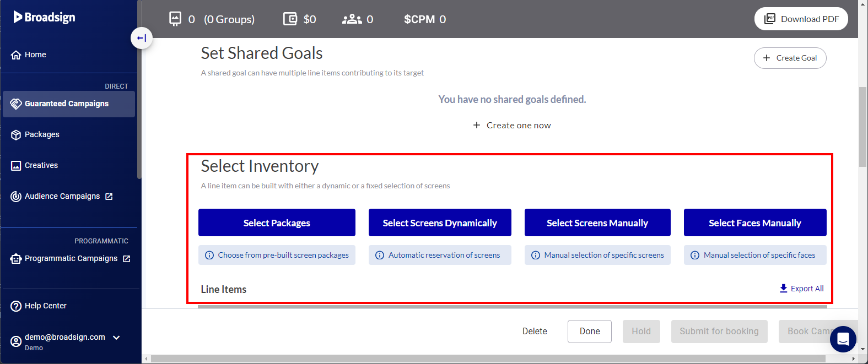Expand the demo@broadsign.com account menu
The height and width of the screenshot is (364, 868).
point(116,338)
